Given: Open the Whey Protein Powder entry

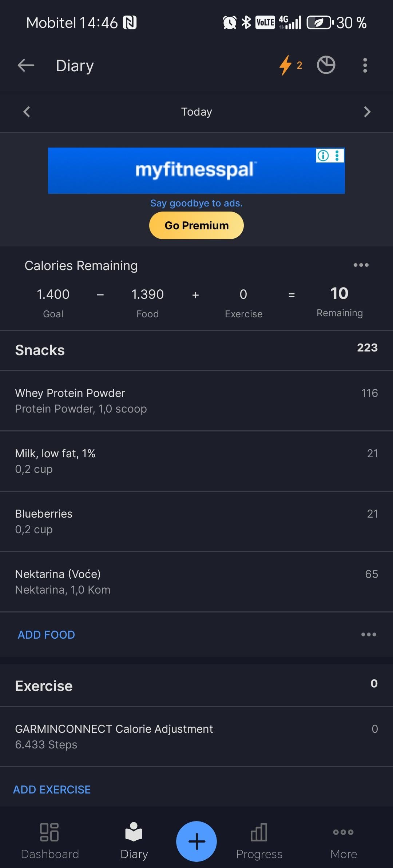Looking at the screenshot, I should [x=196, y=401].
